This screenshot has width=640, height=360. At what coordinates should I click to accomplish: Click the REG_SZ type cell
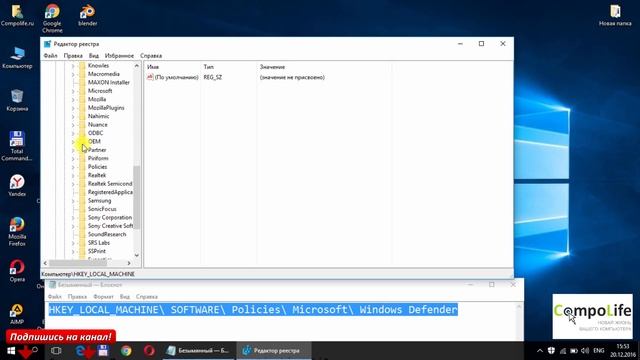pyautogui.click(x=213, y=77)
